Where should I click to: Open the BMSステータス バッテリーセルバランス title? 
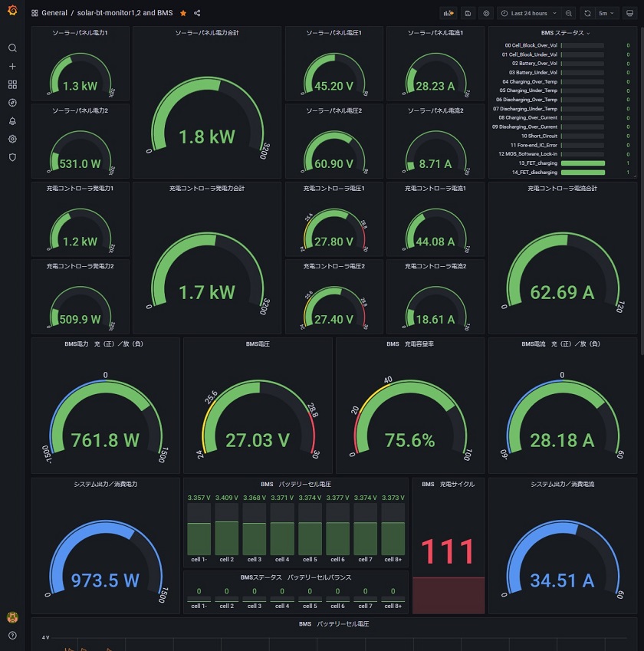[x=296, y=577]
